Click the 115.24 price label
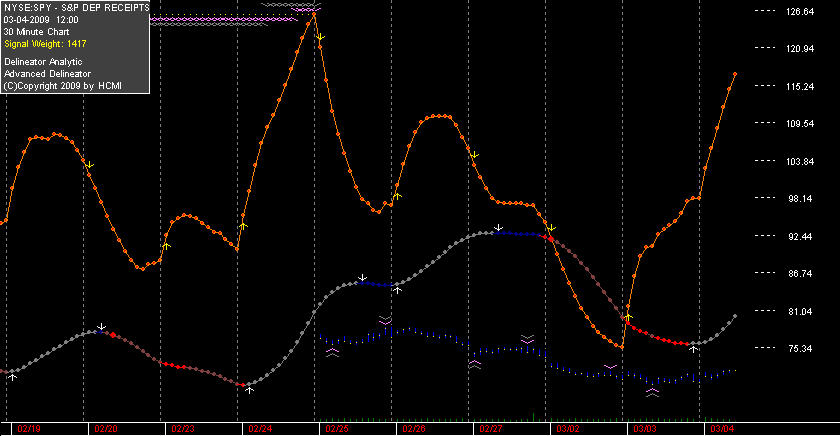 tap(800, 87)
